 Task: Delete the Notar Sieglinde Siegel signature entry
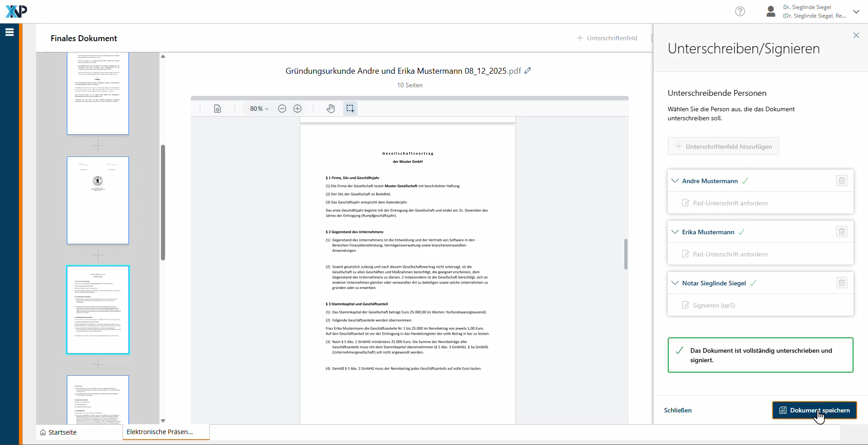pos(841,283)
